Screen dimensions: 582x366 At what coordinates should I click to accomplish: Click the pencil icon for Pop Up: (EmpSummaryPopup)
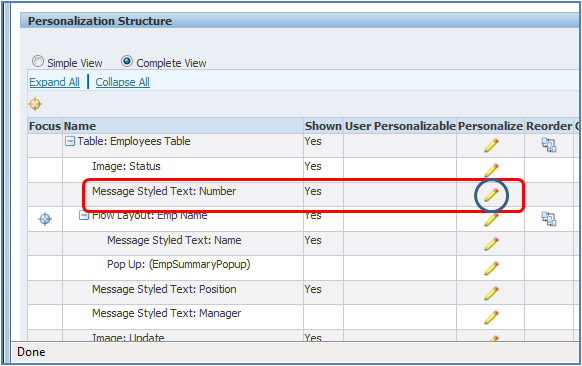pyautogui.click(x=491, y=268)
